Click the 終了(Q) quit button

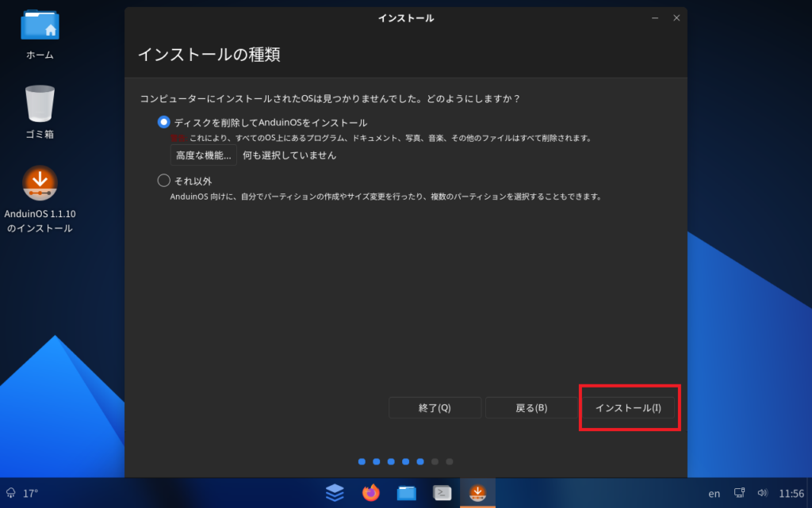click(x=435, y=407)
